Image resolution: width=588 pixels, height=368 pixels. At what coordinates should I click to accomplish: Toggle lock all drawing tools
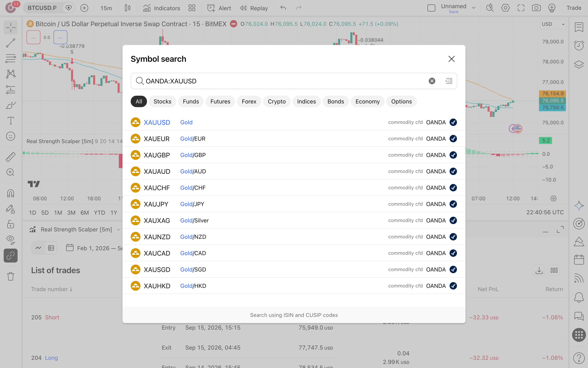10,224
